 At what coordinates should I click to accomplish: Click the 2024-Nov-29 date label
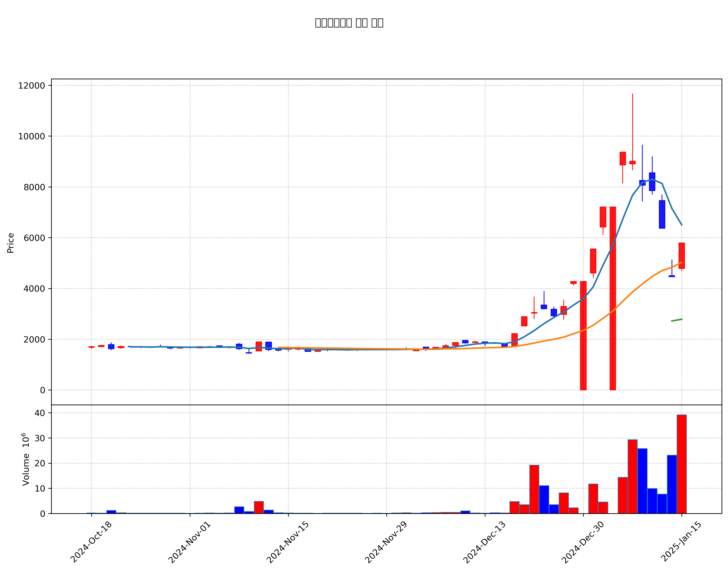(x=386, y=542)
